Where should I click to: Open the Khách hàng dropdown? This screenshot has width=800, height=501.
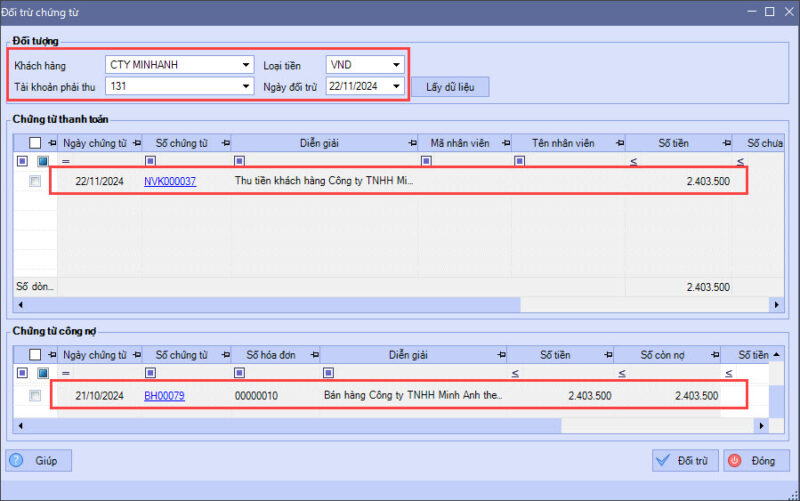[x=246, y=65]
